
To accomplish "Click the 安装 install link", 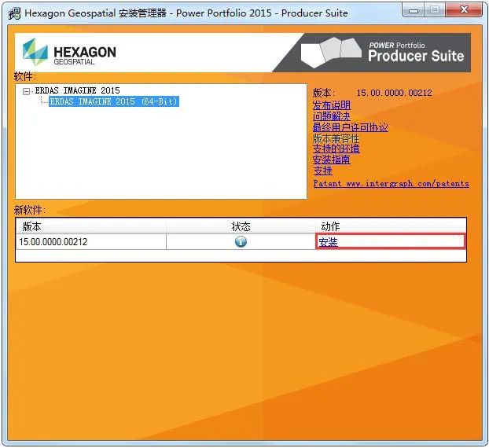I will [x=328, y=242].
